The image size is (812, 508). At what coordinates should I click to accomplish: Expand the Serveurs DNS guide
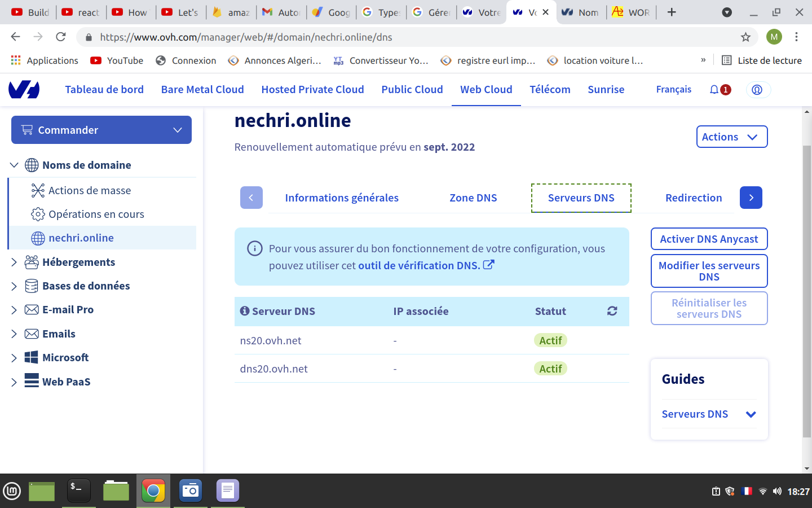751,414
